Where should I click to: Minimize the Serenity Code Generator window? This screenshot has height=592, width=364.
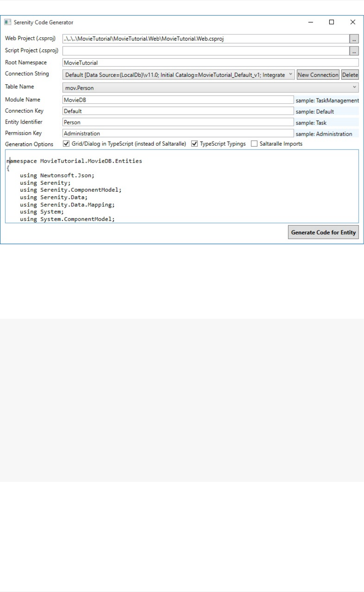click(x=311, y=22)
